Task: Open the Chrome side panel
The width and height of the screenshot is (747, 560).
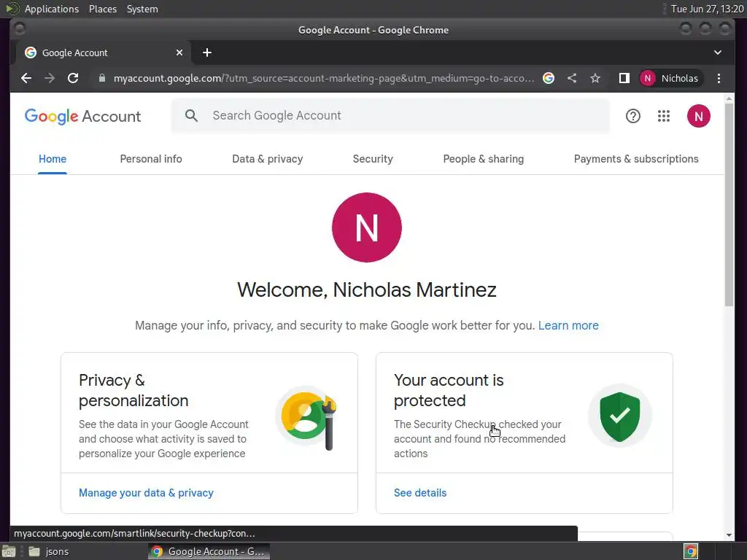Action: click(624, 78)
